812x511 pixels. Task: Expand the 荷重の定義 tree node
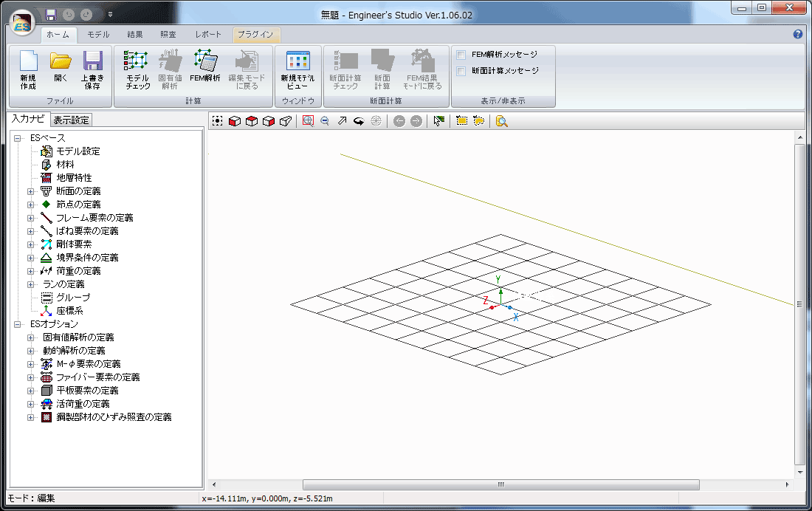(x=31, y=271)
